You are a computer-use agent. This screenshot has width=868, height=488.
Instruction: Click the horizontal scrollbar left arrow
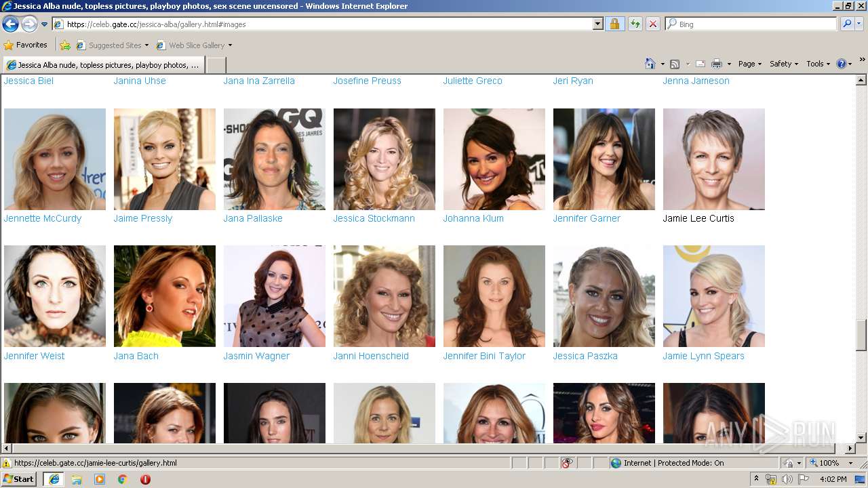point(6,449)
